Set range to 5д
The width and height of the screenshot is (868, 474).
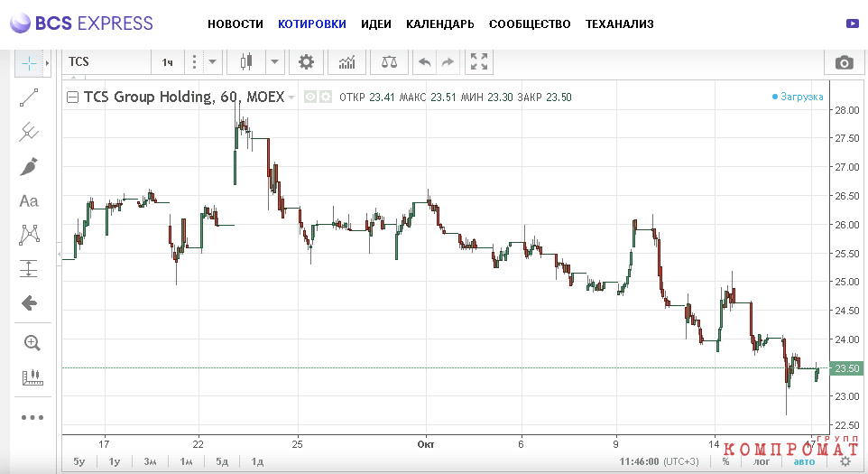(x=222, y=461)
